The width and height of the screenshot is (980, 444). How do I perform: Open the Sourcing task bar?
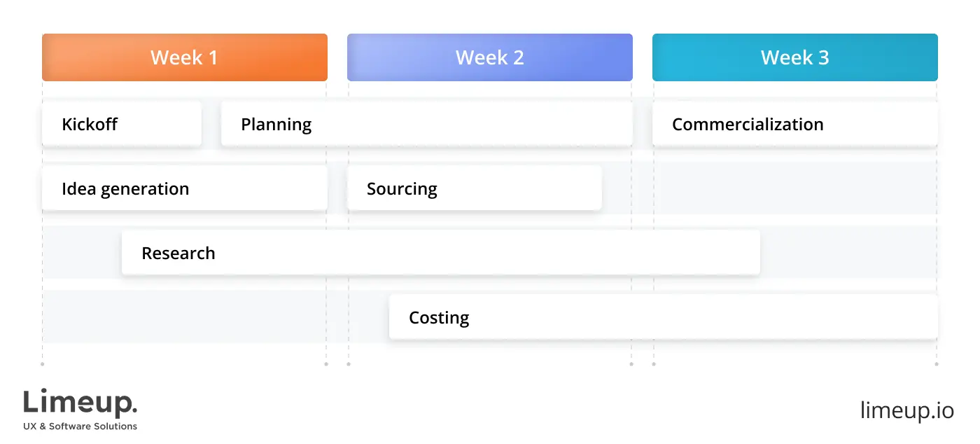(475, 188)
